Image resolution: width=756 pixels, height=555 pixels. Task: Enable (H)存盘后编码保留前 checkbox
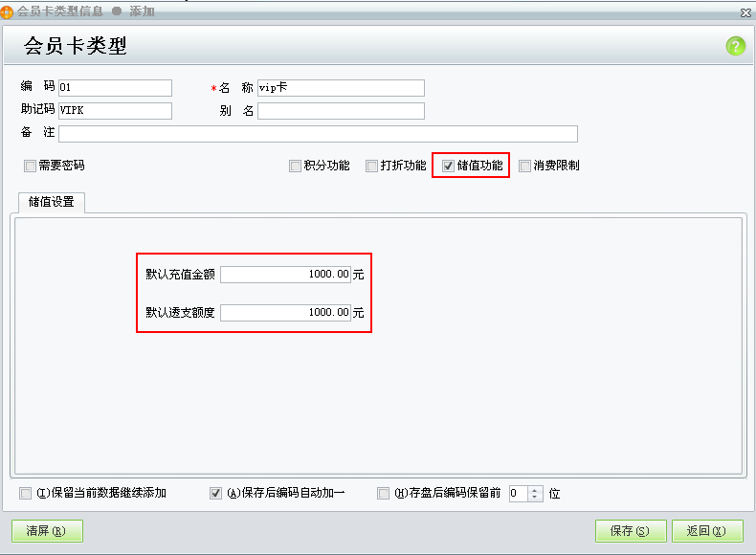point(383,493)
